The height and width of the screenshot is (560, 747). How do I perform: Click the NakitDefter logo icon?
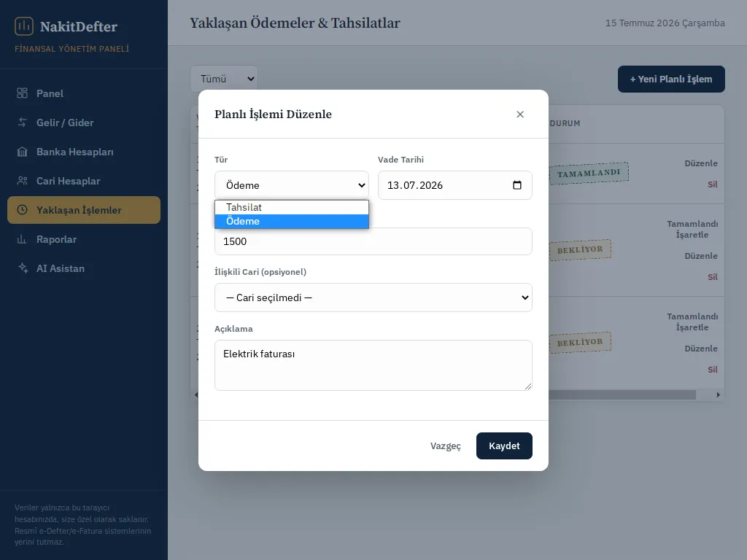(24, 26)
